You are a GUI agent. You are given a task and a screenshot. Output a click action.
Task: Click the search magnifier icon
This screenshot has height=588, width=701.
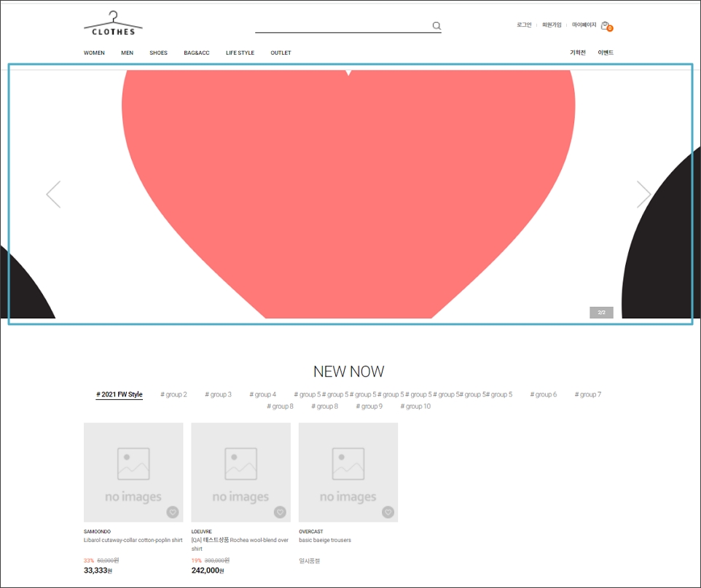pos(436,26)
